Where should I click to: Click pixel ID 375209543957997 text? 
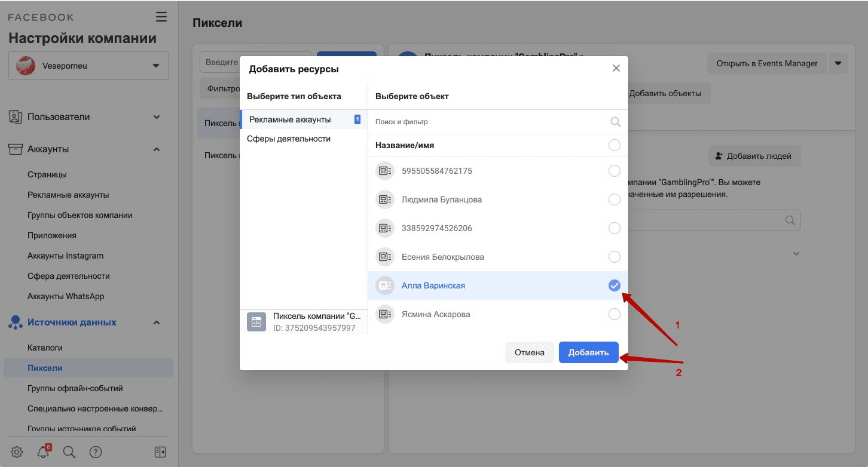click(314, 328)
